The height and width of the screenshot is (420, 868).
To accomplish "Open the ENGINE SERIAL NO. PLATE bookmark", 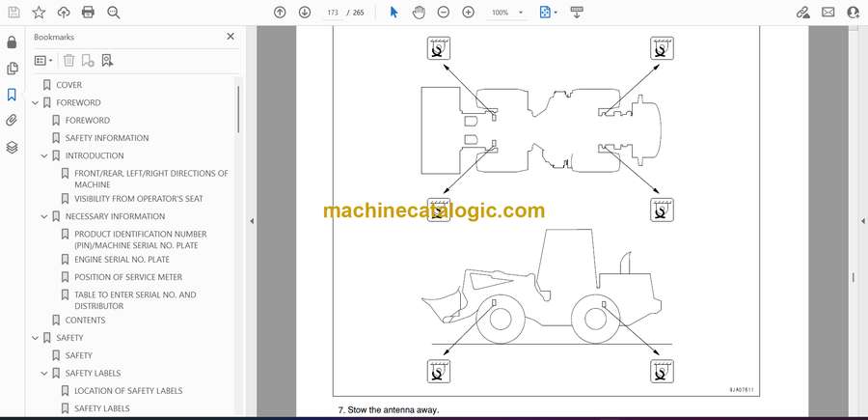I will [x=122, y=260].
